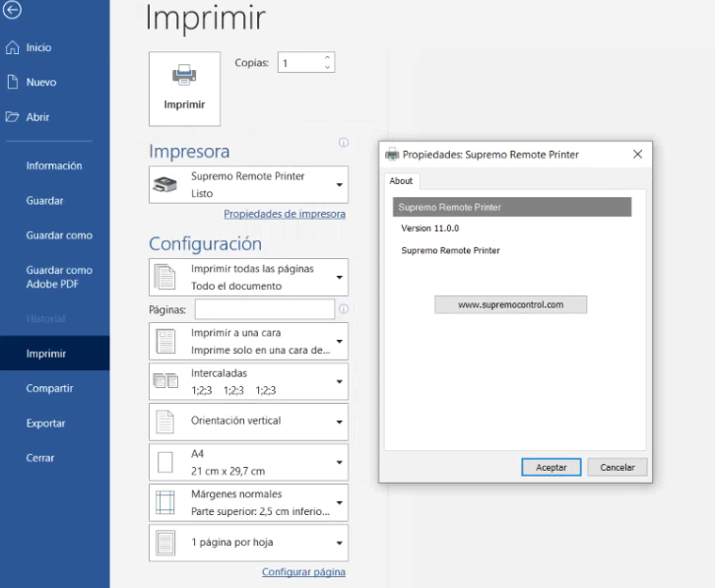Open the Intercaladas collation dropdown

point(248,381)
